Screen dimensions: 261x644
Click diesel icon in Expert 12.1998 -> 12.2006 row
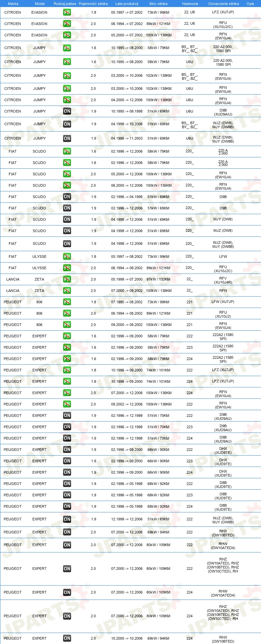pos(67,519)
